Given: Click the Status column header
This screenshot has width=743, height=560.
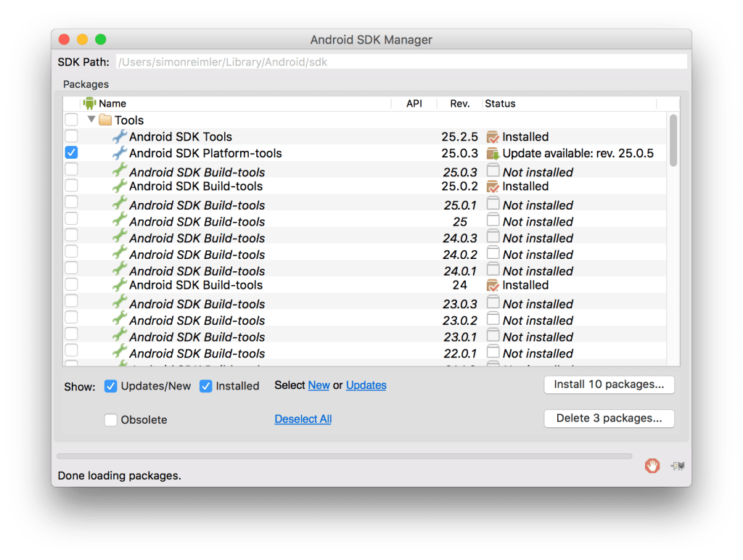Looking at the screenshot, I should 501,103.
